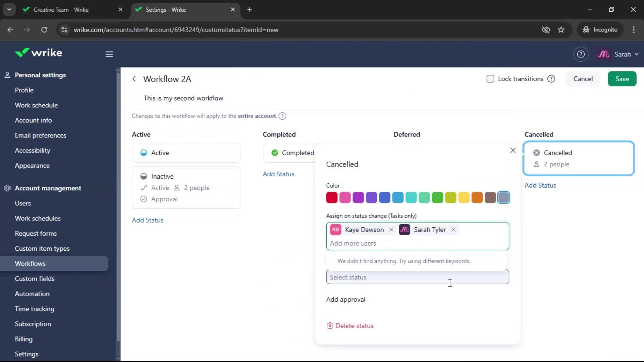Click the site info icon in address bar
This screenshot has height=362, width=644.
click(x=64, y=30)
